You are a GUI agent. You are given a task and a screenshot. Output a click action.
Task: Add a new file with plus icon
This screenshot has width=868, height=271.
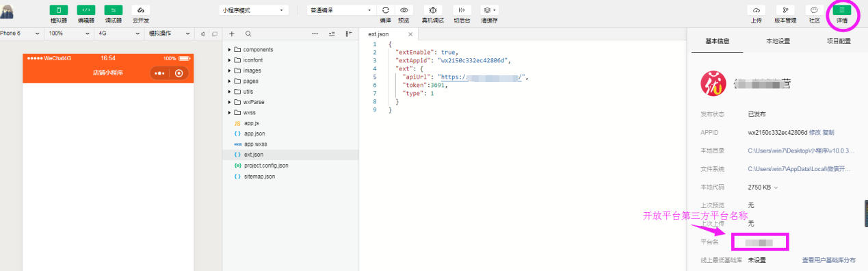coord(231,34)
